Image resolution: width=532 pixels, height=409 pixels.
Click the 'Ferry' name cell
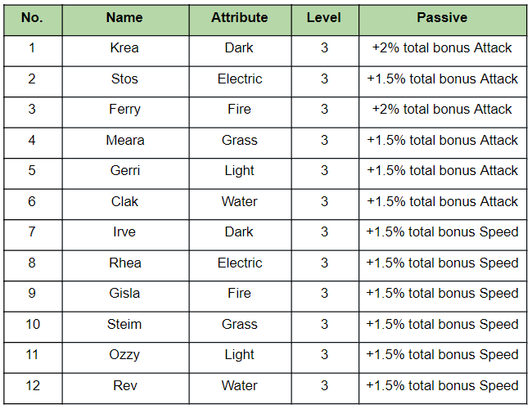coord(124,110)
